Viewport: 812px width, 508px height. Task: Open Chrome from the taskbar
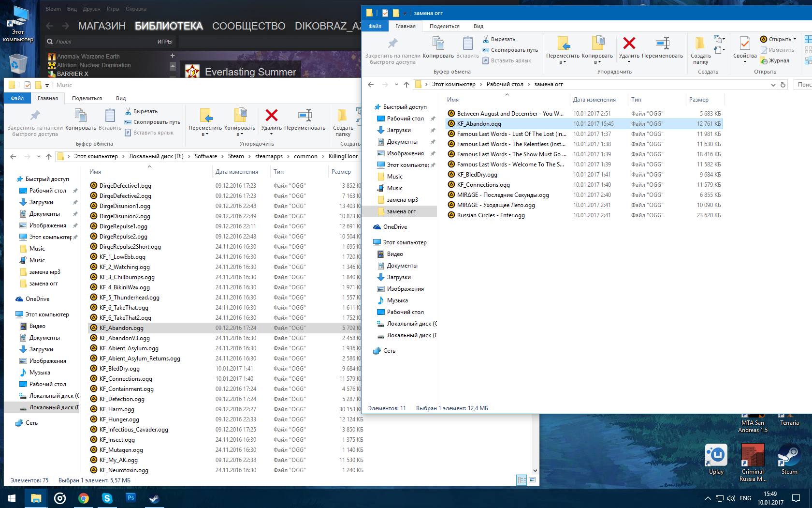tap(84, 498)
